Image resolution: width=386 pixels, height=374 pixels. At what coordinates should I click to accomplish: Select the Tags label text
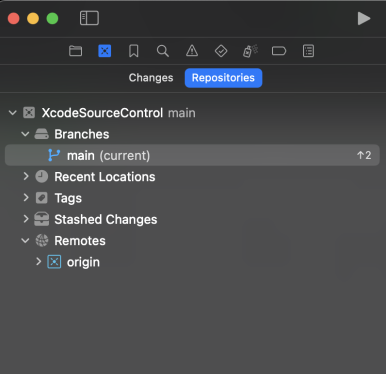coord(68,198)
